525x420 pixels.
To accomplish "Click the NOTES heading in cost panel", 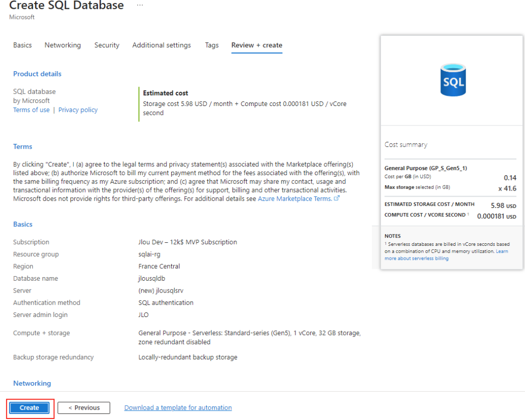I will tap(392, 236).
